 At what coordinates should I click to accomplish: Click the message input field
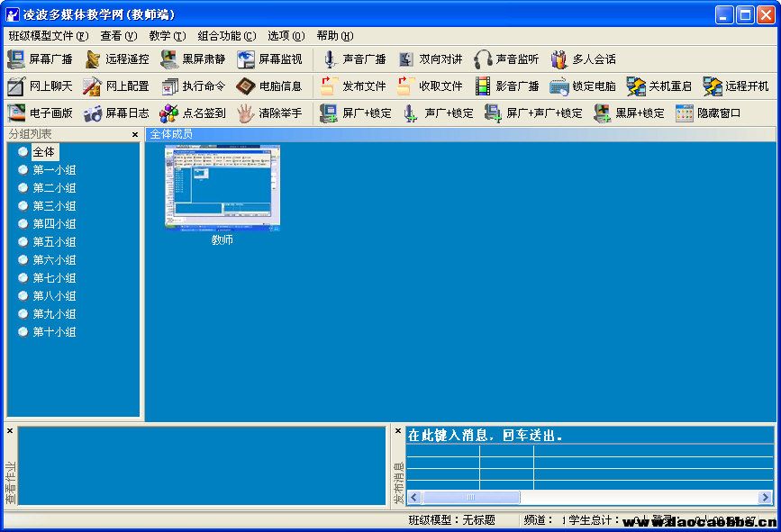[x=589, y=436]
